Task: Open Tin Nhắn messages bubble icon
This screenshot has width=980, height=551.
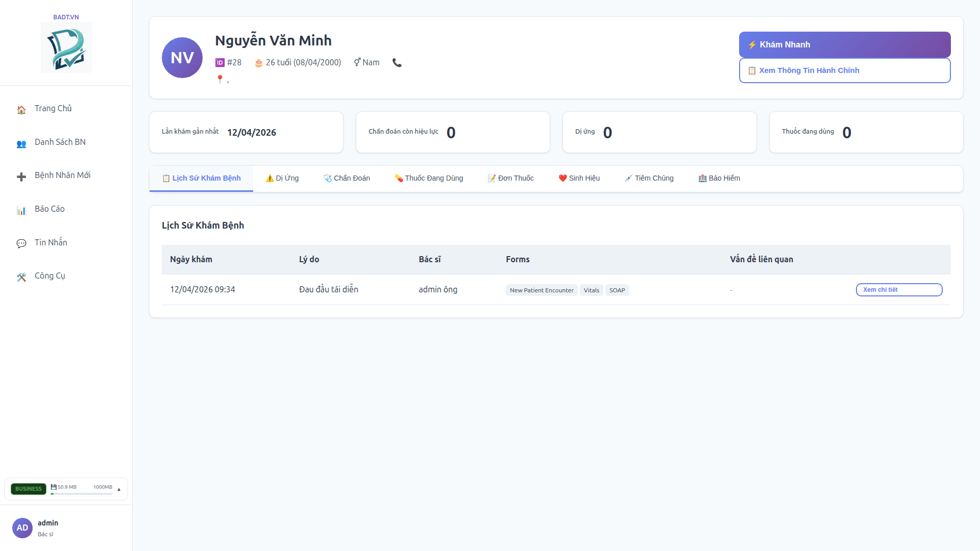Action: [21, 243]
